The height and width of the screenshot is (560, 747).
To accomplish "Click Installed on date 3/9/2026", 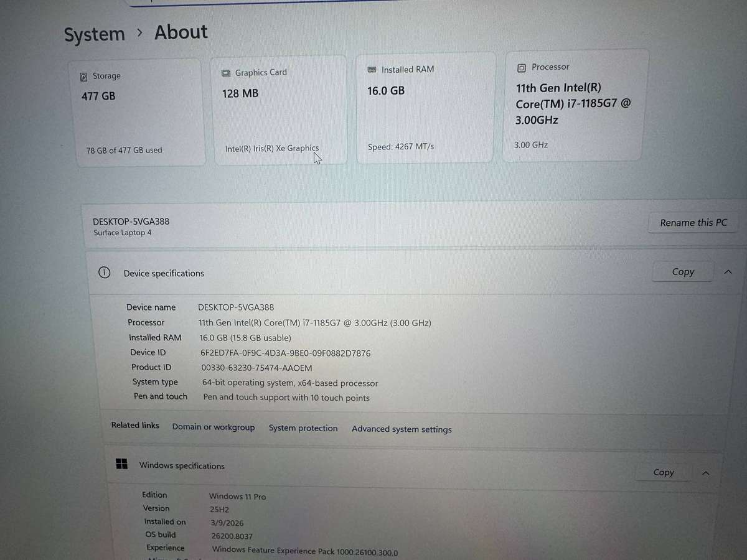I will point(228,523).
